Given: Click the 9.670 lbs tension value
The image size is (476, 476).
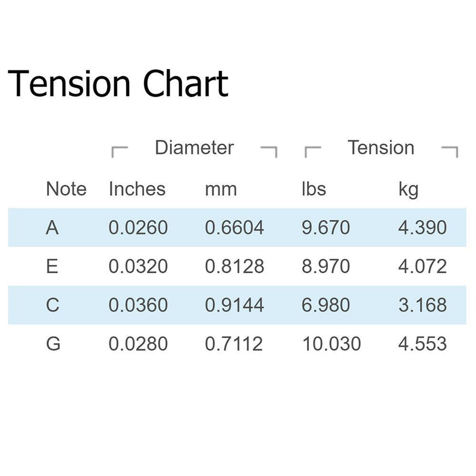Looking at the screenshot, I should (325, 228).
